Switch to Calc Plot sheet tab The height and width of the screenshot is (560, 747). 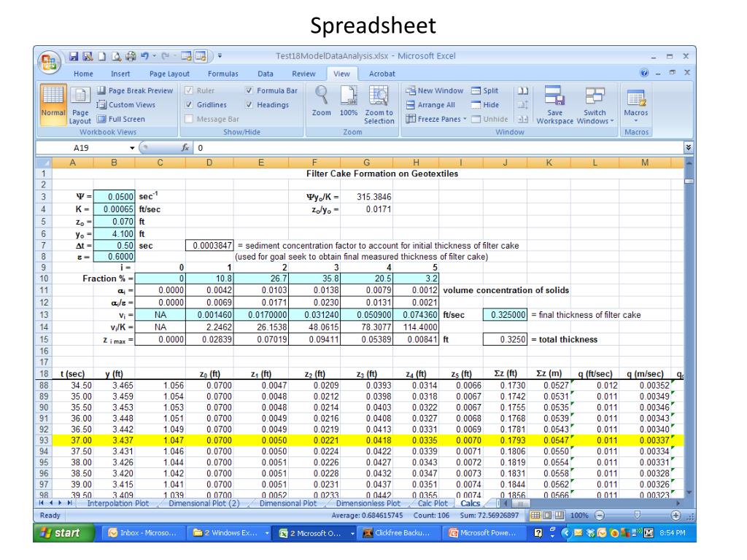point(433,503)
